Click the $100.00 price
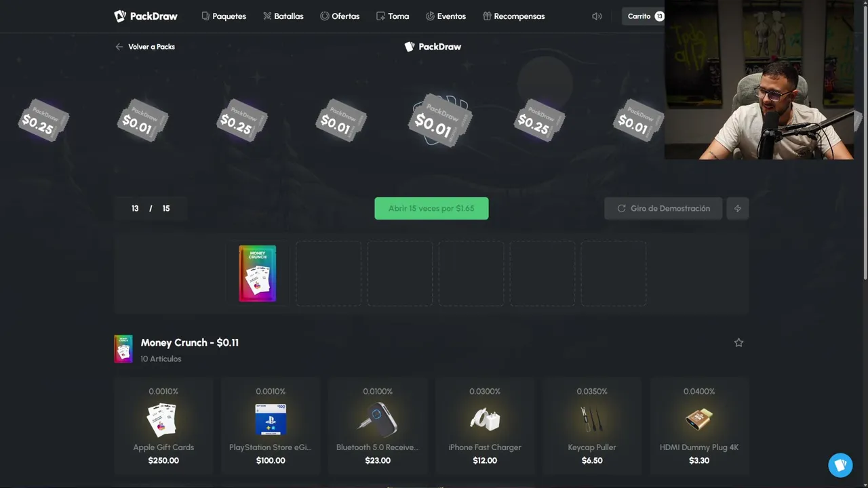Screen dimensions: 868x488 coord(271,460)
